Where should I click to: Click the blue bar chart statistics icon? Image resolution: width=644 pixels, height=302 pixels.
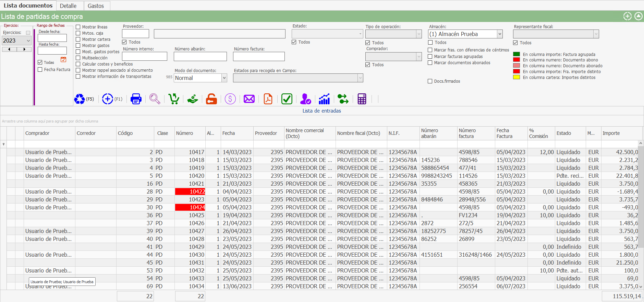pyautogui.click(x=324, y=99)
